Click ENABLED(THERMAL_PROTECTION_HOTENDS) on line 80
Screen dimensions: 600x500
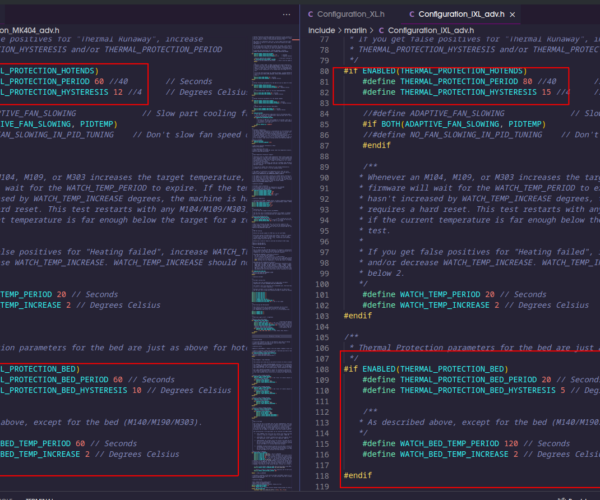click(x=445, y=71)
